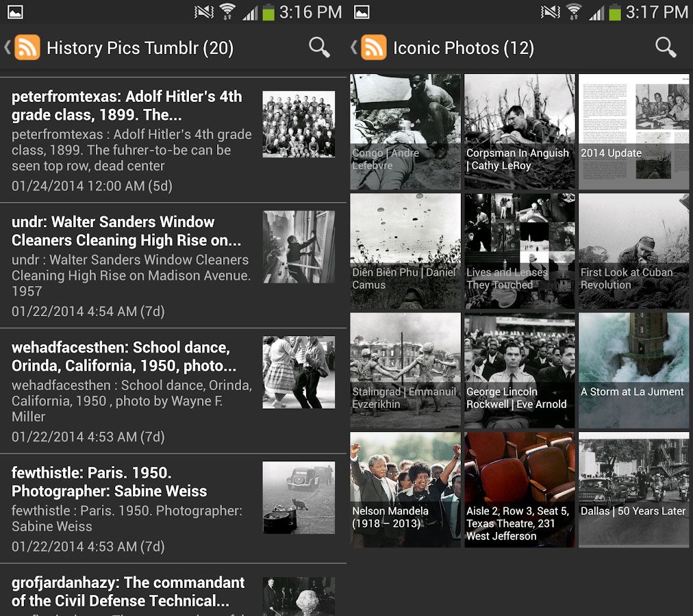Tap the 'History Pics Tumblr (20)' title
This screenshot has width=693, height=616.
click(140, 48)
